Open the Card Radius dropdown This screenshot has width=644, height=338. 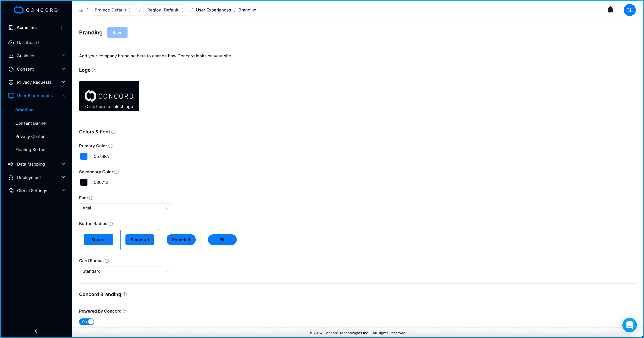[125, 271]
